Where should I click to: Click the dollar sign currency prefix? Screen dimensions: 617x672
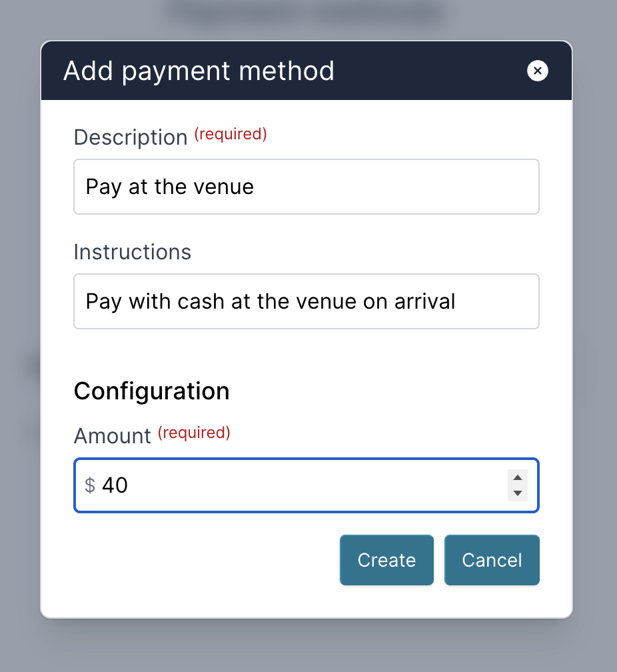tap(90, 485)
